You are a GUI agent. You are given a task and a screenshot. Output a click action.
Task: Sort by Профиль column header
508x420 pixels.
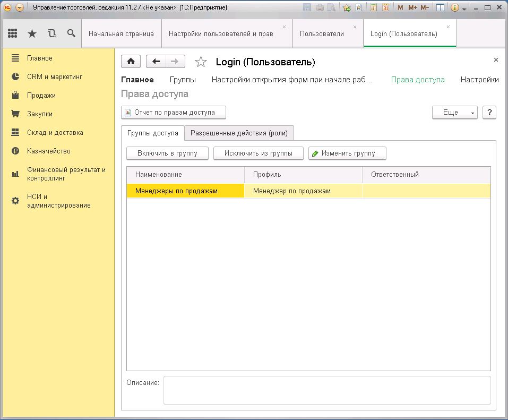pos(303,174)
